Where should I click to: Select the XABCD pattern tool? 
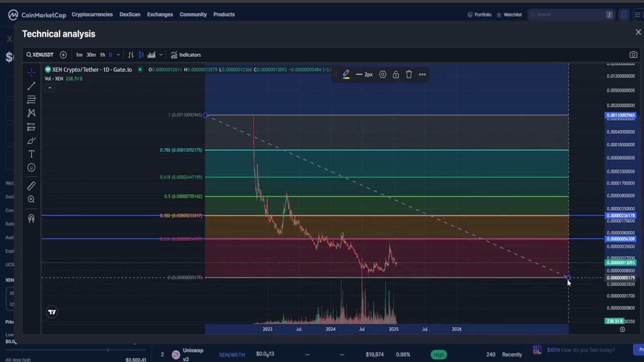coord(31,113)
